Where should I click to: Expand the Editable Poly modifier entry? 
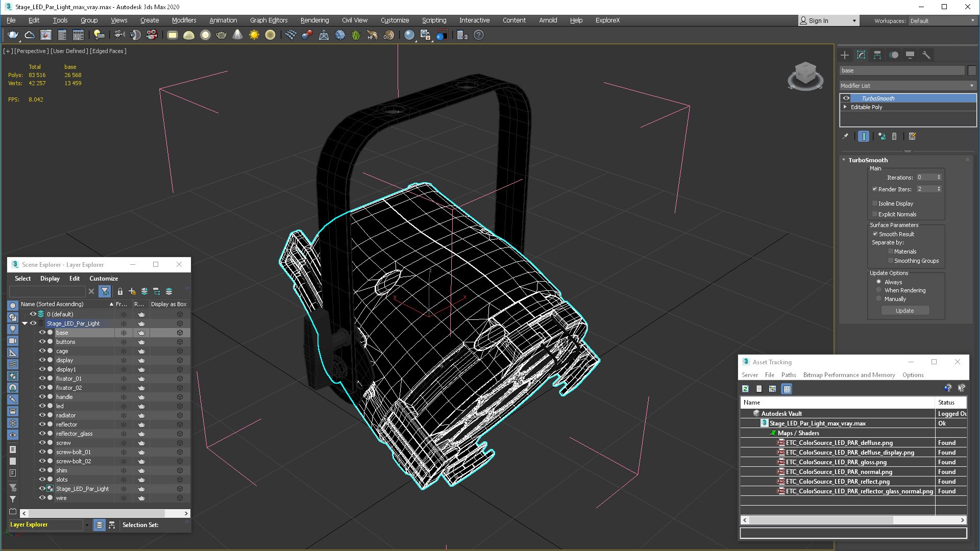(x=845, y=107)
